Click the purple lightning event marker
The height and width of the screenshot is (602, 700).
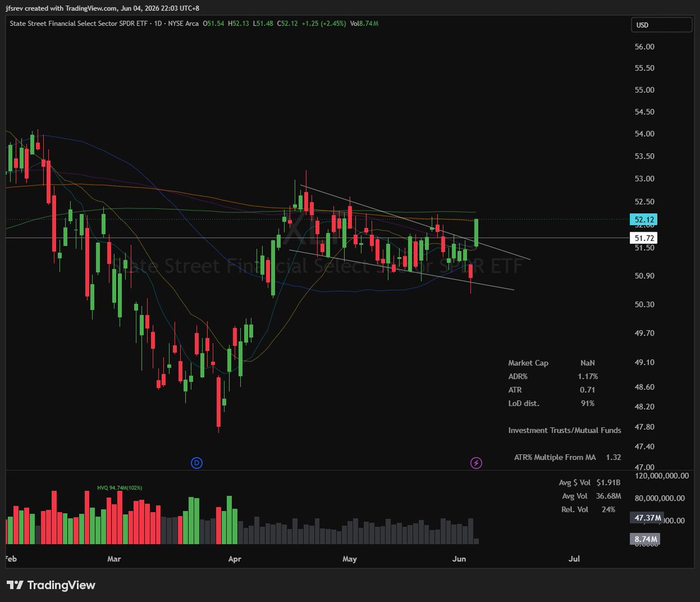click(476, 463)
